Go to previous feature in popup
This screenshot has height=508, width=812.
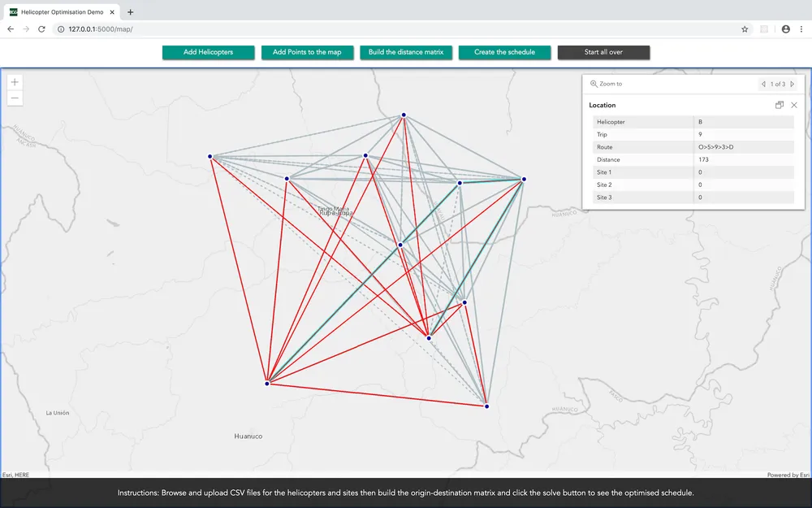click(763, 84)
